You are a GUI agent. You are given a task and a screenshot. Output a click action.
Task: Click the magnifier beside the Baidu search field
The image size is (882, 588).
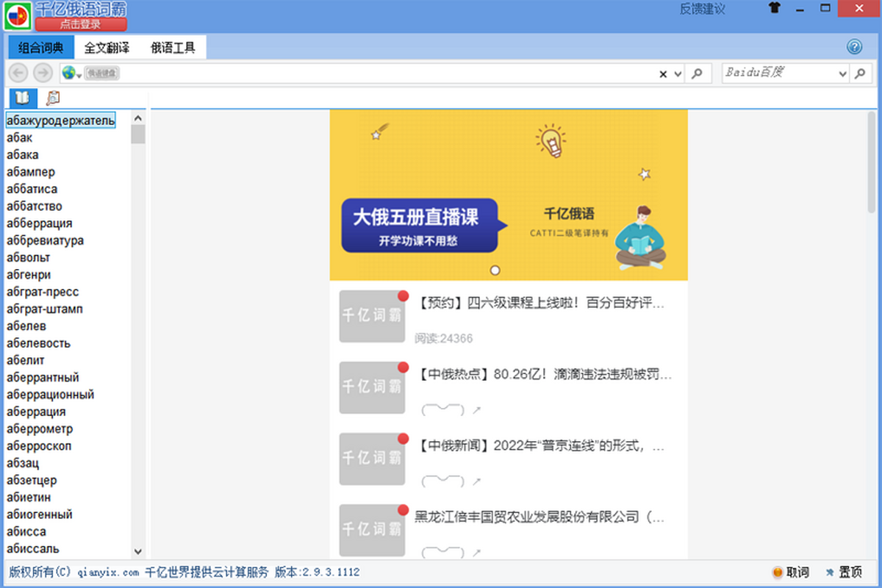(x=861, y=73)
